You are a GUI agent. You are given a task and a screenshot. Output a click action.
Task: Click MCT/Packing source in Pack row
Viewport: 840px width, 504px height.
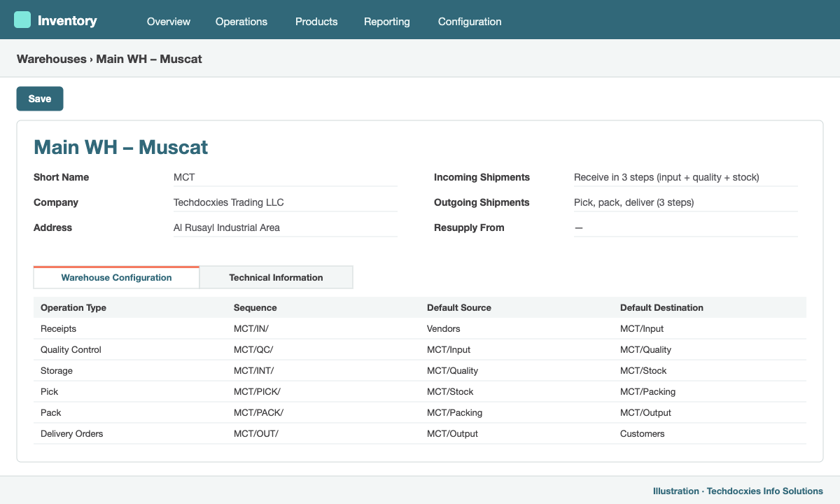454,412
